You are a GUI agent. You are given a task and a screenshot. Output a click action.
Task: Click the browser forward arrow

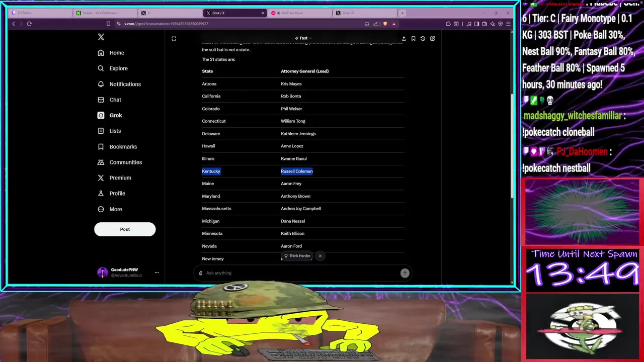(21, 24)
